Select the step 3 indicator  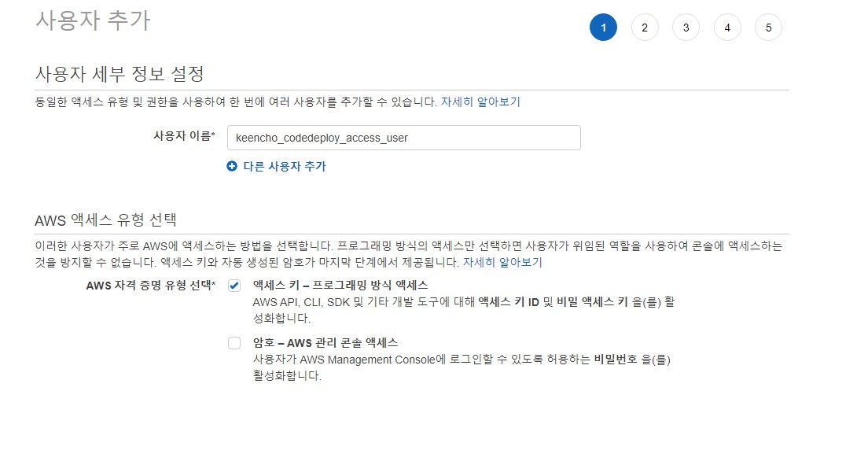tap(686, 28)
